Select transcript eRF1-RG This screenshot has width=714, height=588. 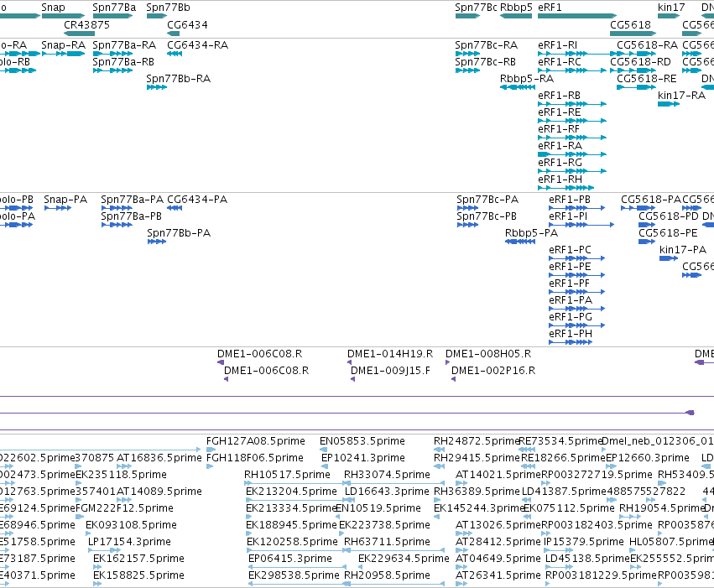572,171
